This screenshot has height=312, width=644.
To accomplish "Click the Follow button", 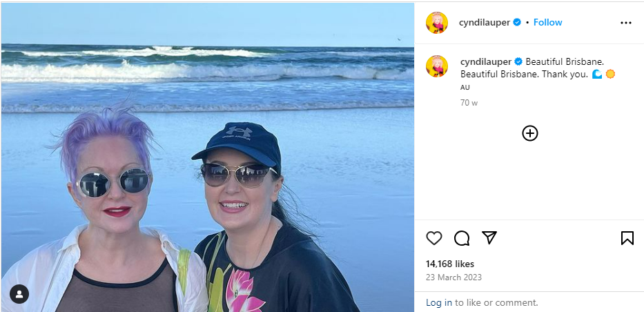I will pos(547,23).
